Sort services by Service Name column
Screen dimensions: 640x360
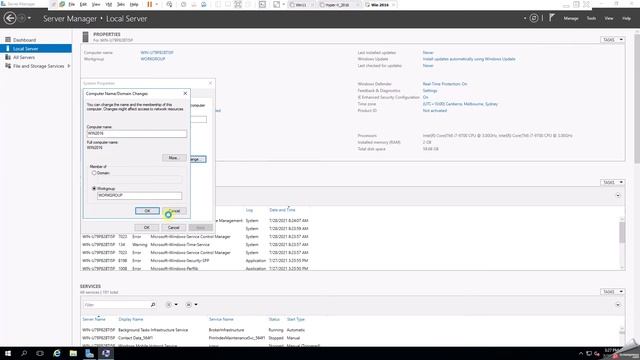[x=221, y=319]
